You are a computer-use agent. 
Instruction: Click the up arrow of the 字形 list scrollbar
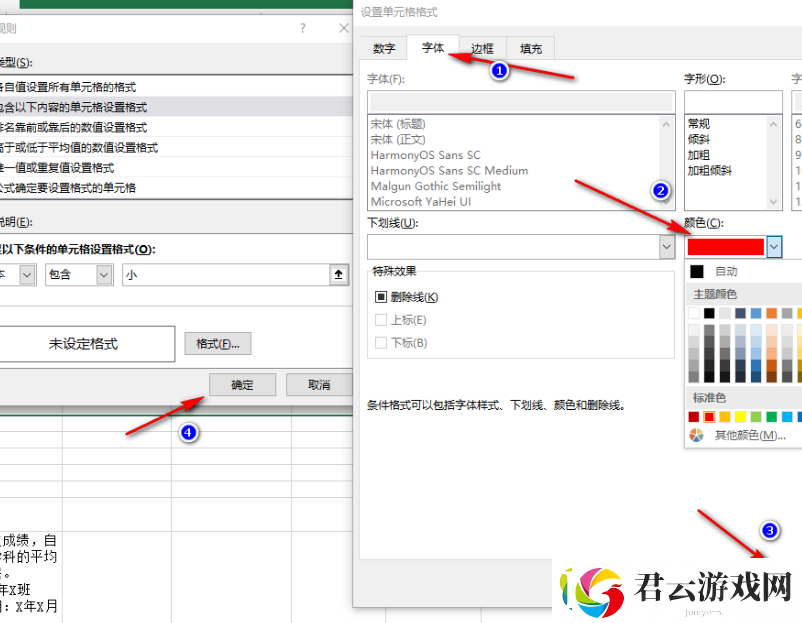tap(773, 124)
